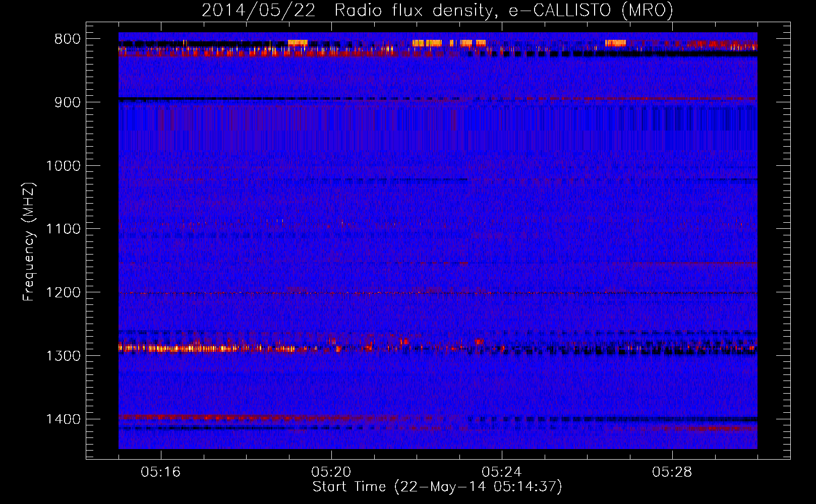816x504 pixels.
Task: Click the 05:20 time tick label
Action: click(331, 472)
